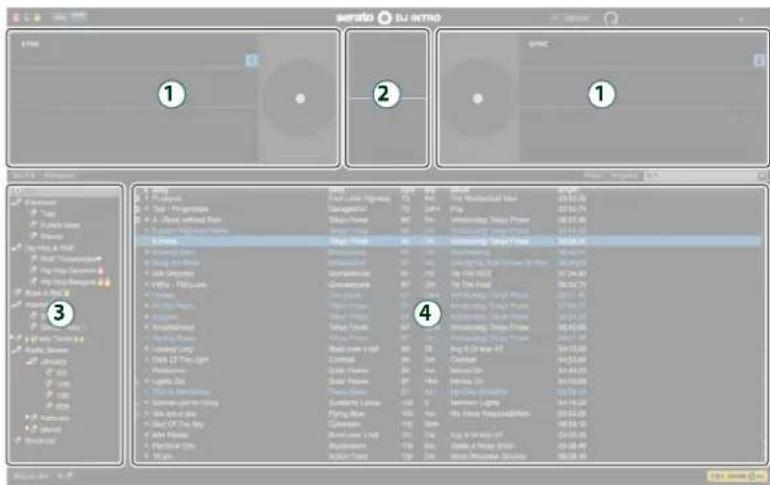
Task: Click the SYNC button on the left deck
Action: click(30, 44)
